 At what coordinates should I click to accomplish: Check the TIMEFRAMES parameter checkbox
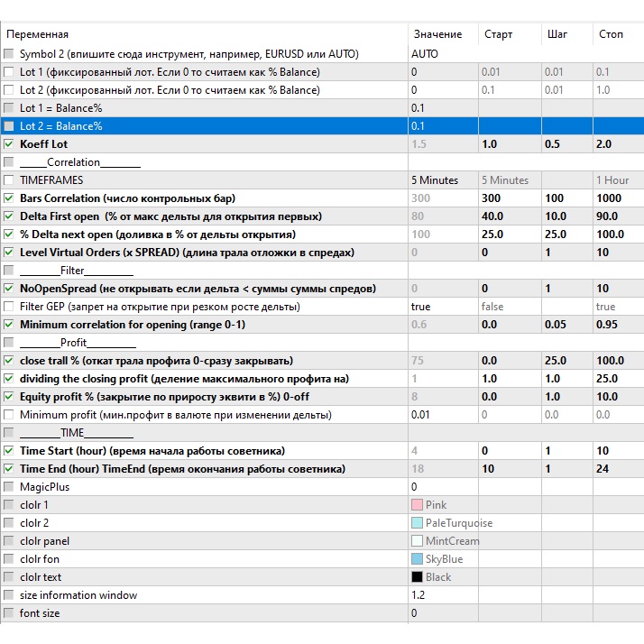click(9, 180)
